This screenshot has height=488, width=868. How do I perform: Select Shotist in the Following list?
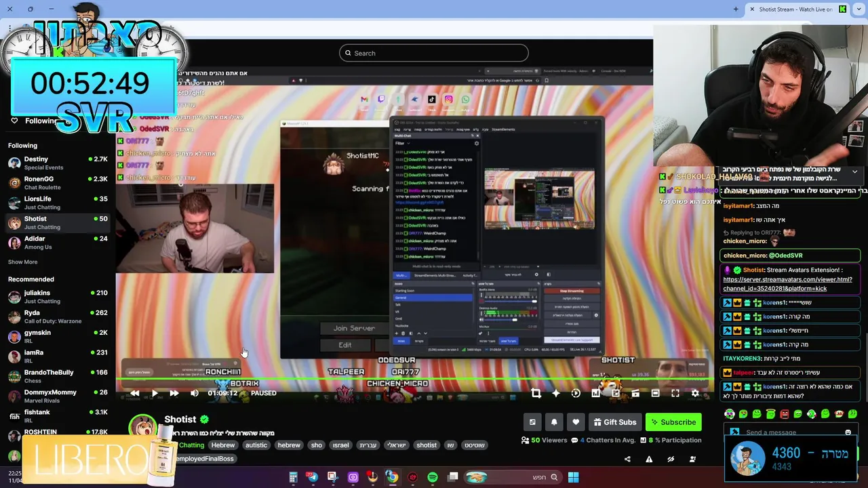coord(58,222)
